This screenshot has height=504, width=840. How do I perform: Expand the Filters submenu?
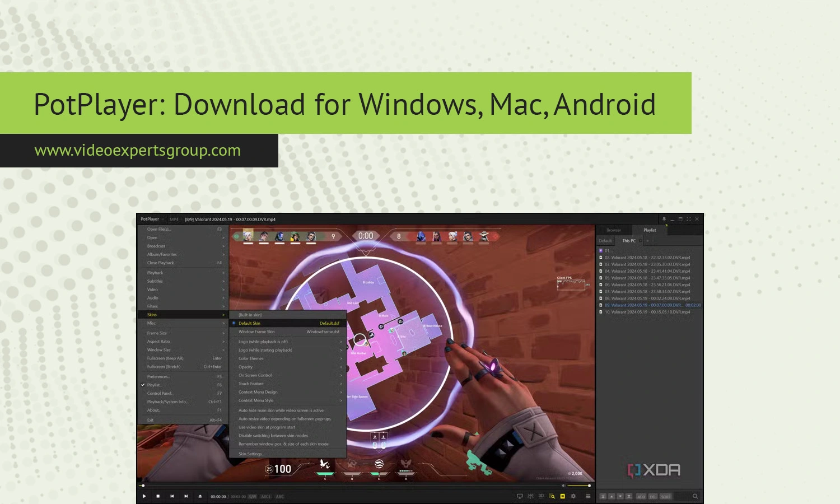click(184, 306)
